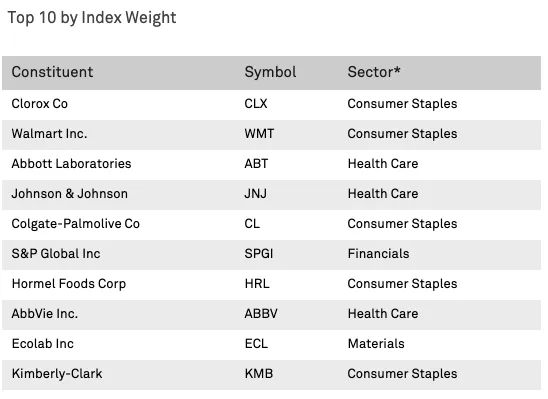Click the Top 10 by Index Weight heading
548x399 pixels.
tap(92, 18)
